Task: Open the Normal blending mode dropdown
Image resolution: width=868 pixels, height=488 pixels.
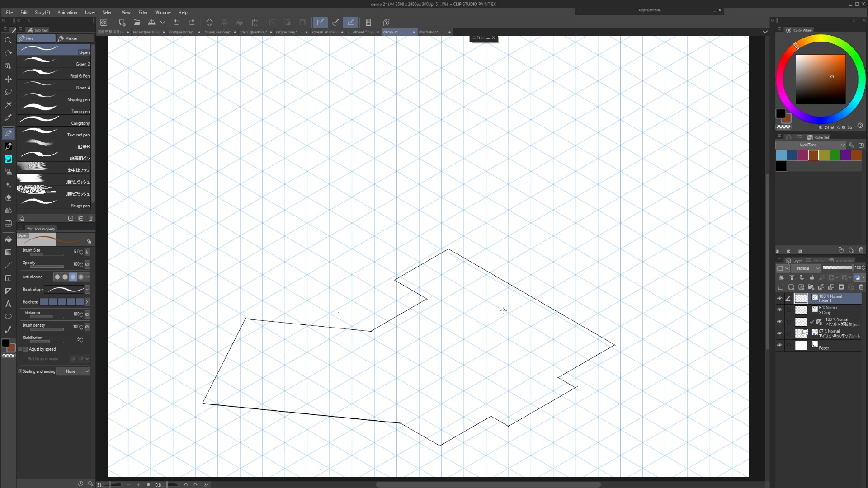Action: pyautogui.click(x=806, y=268)
